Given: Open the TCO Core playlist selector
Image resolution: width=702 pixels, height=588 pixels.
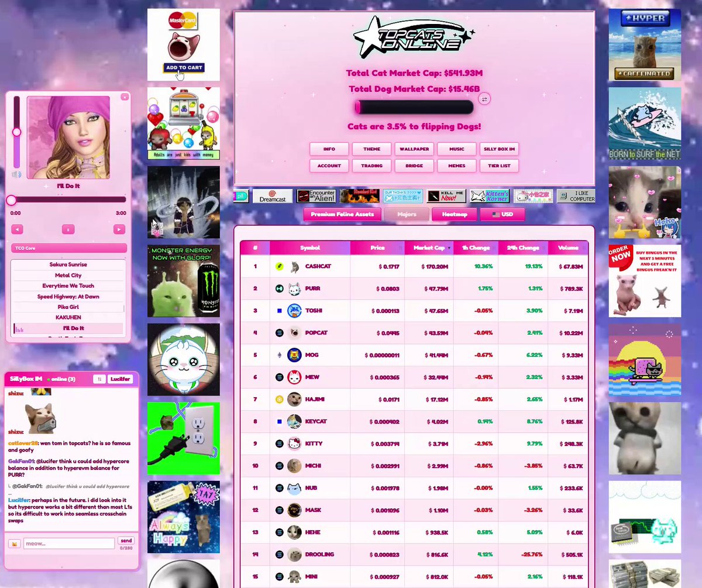Looking at the screenshot, I should tap(69, 248).
